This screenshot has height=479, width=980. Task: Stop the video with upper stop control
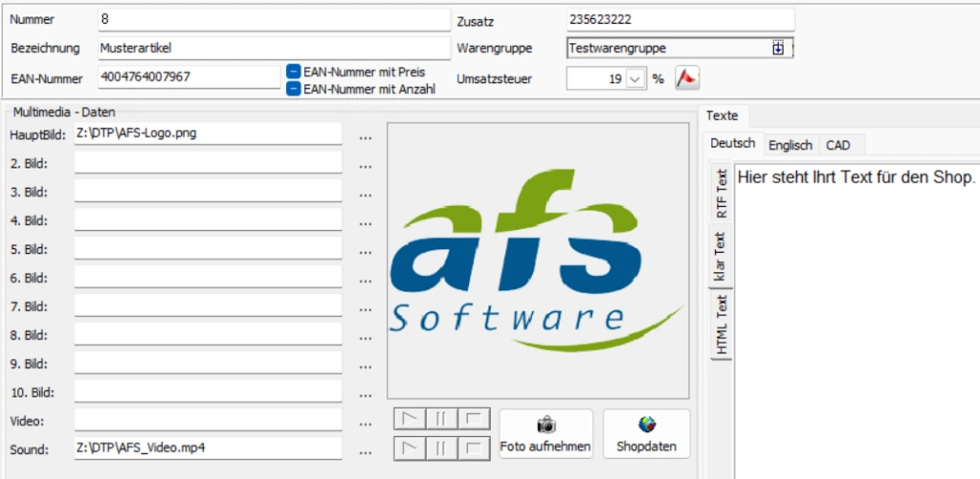tap(474, 419)
